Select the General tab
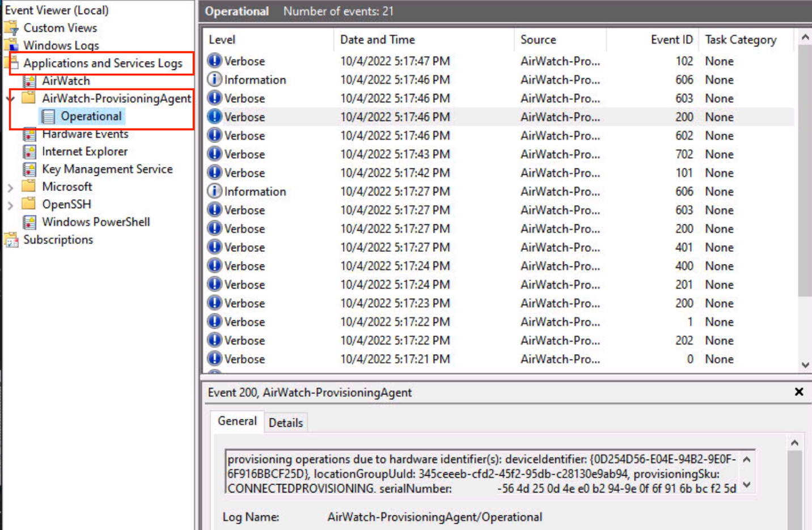The height and width of the screenshot is (530, 812). pyautogui.click(x=237, y=421)
